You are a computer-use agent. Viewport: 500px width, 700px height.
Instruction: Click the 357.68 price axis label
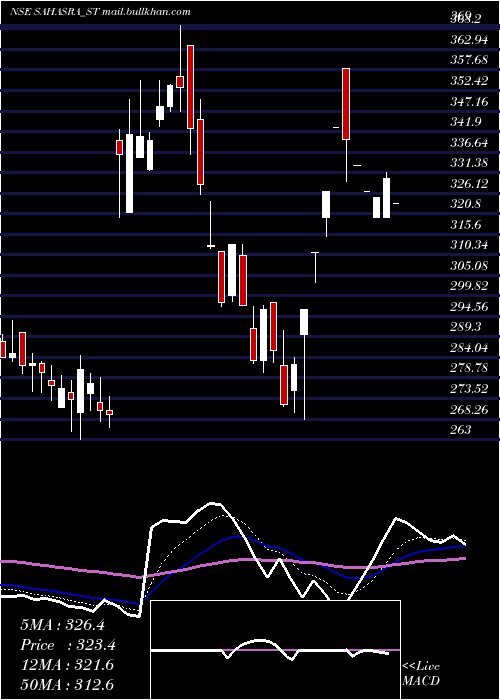470,60
